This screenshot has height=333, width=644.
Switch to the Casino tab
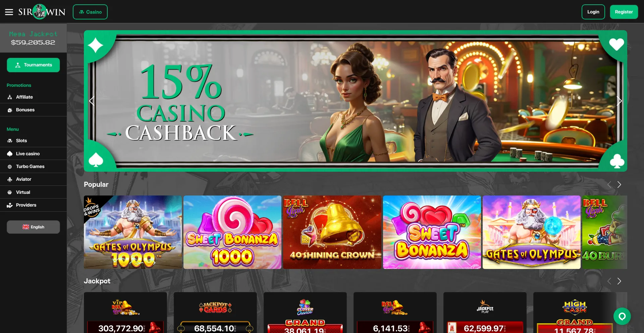coord(90,12)
